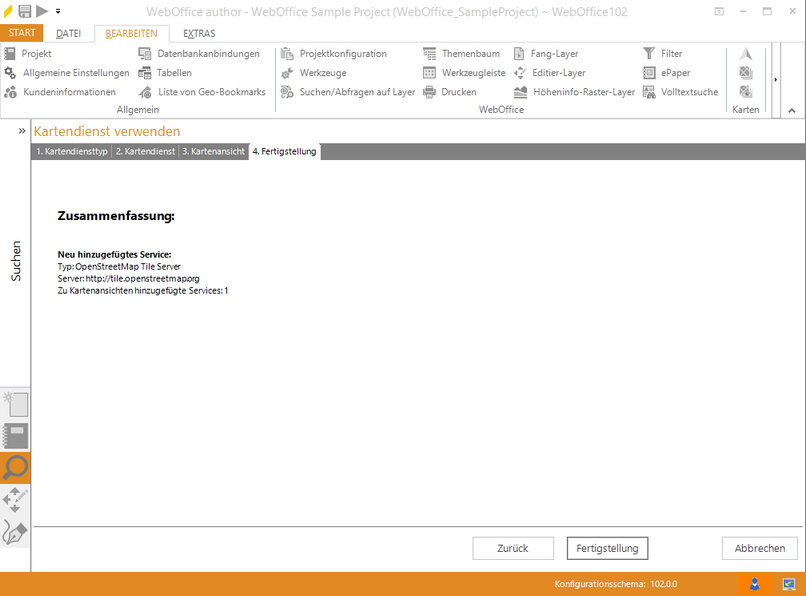Click the notebook icon in left sidebar
This screenshot has width=806, height=596.
pos(15,436)
